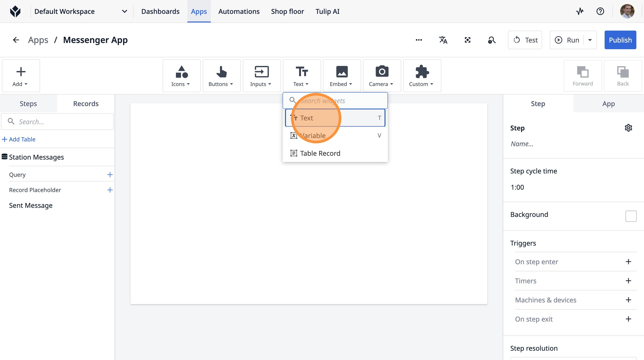Click the Publish button
Image resolution: width=644 pixels, height=360 pixels.
tap(620, 40)
